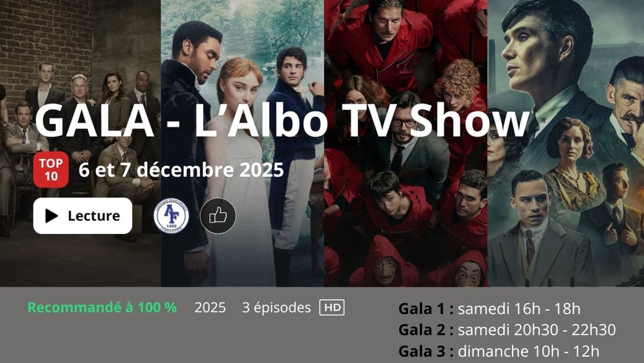Image resolution: width=644 pixels, height=363 pixels.
Task: Click the HD quality badge
Action: 332,308
